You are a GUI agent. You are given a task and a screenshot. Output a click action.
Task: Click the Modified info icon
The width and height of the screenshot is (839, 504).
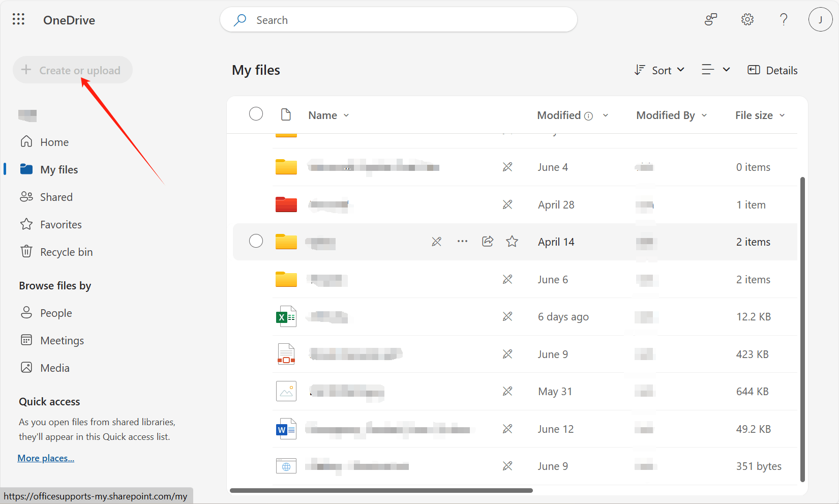pos(588,116)
